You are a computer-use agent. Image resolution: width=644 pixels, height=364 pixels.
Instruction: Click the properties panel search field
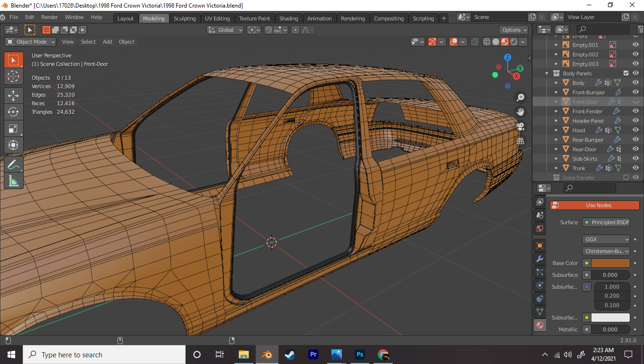(590, 188)
